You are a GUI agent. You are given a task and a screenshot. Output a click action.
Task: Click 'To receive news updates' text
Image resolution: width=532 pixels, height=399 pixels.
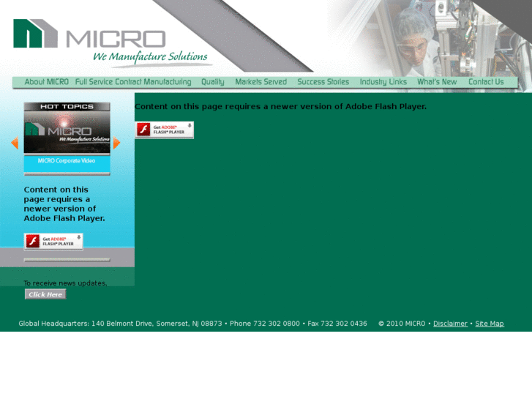pyautogui.click(x=65, y=283)
